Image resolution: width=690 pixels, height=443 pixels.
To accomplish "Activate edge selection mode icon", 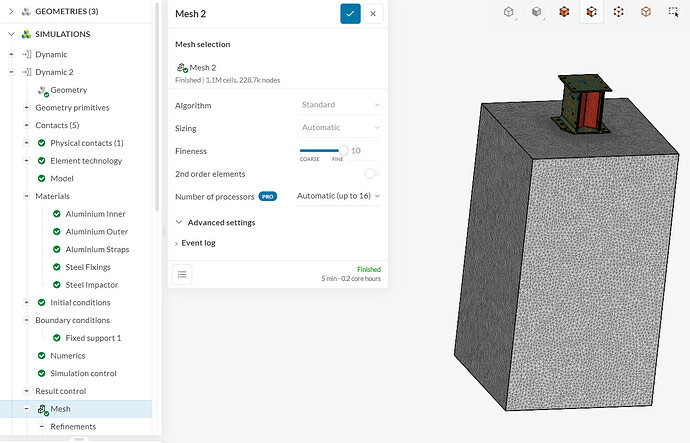I will coord(619,12).
